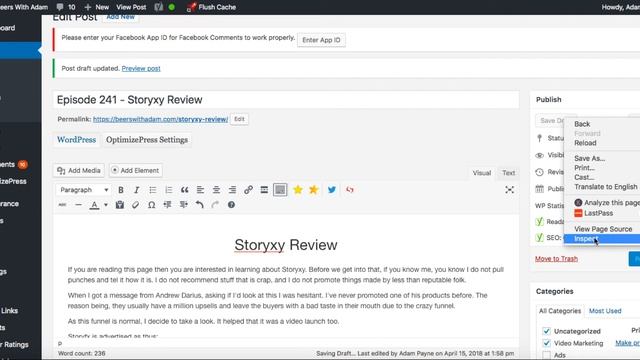
Task: Choose Inspect from context menu
Action: (x=602, y=239)
